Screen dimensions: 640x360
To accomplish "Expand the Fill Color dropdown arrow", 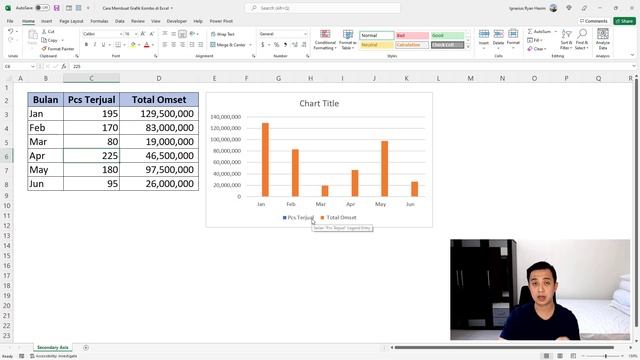I will click(x=139, y=44).
